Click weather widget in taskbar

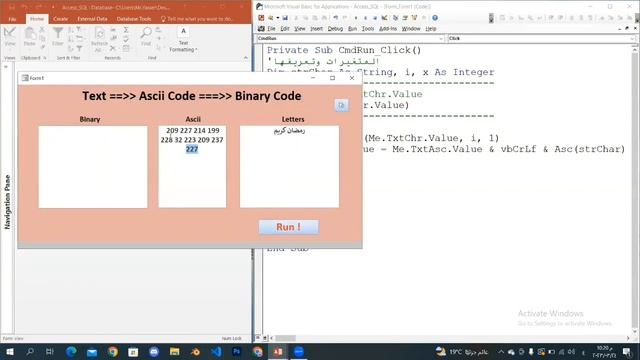tap(462, 351)
